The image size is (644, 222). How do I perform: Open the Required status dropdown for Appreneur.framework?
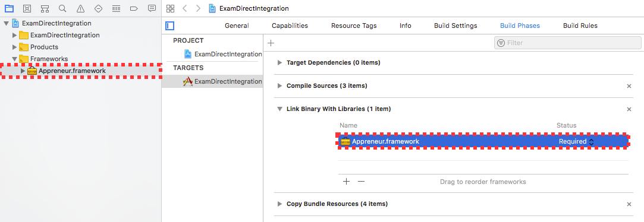point(576,141)
